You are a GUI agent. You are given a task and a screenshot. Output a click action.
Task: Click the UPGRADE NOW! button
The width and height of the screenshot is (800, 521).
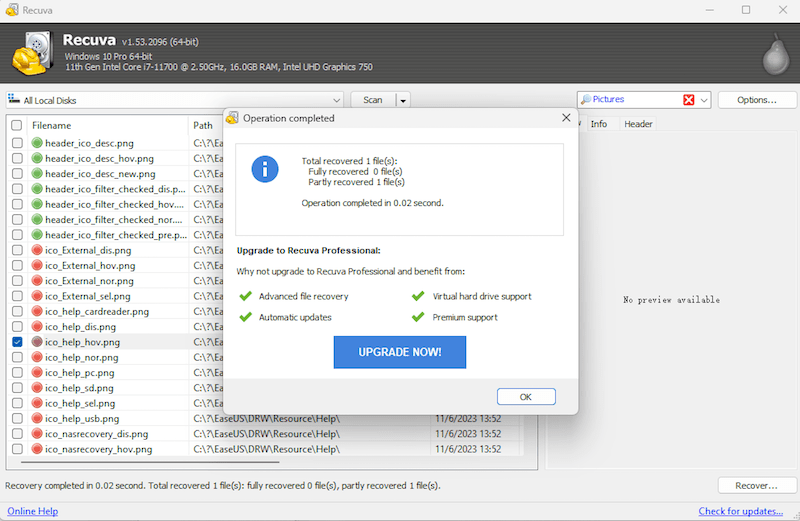[x=399, y=352]
